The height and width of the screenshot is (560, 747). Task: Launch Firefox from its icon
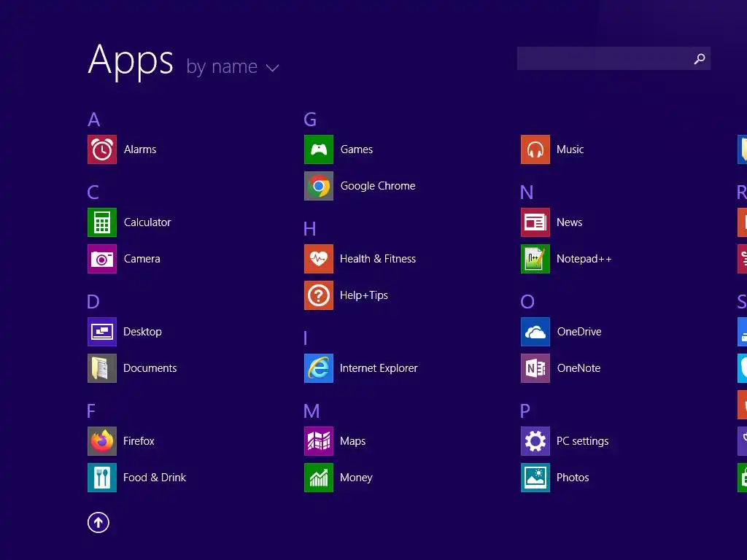(x=102, y=441)
